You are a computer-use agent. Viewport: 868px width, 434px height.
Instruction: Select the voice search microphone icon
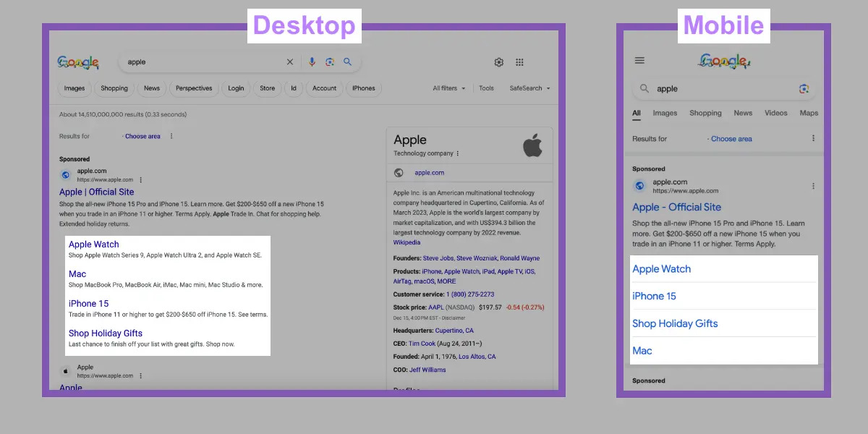click(x=313, y=62)
